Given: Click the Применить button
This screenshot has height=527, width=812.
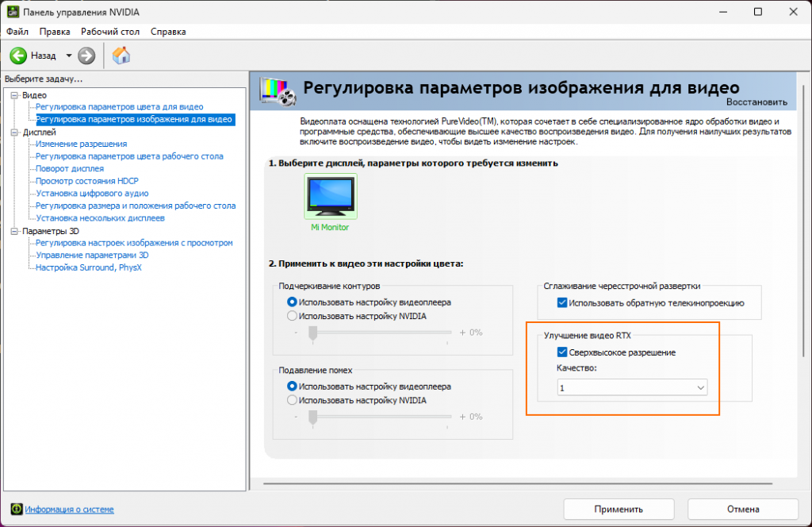Looking at the screenshot, I should [x=619, y=509].
